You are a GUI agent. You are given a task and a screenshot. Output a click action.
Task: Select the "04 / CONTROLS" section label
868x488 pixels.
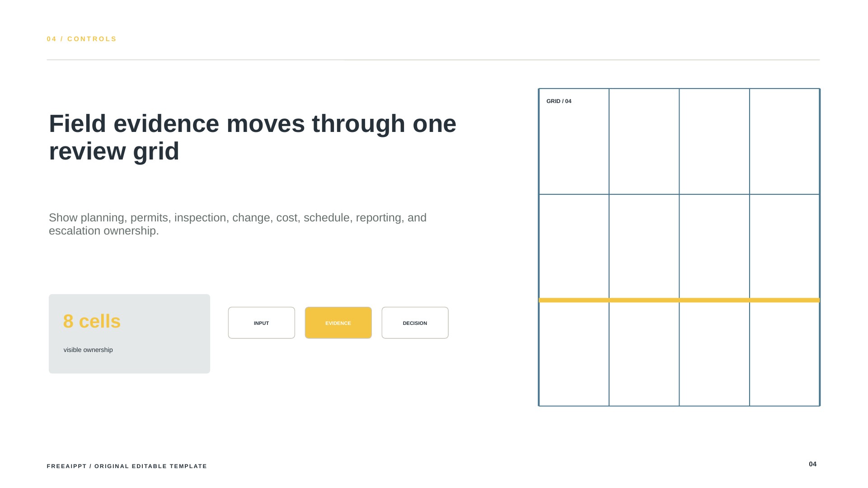[82, 39]
